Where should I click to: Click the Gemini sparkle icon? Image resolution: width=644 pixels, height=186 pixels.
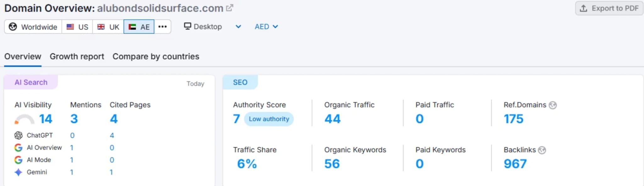coord(19,172)
